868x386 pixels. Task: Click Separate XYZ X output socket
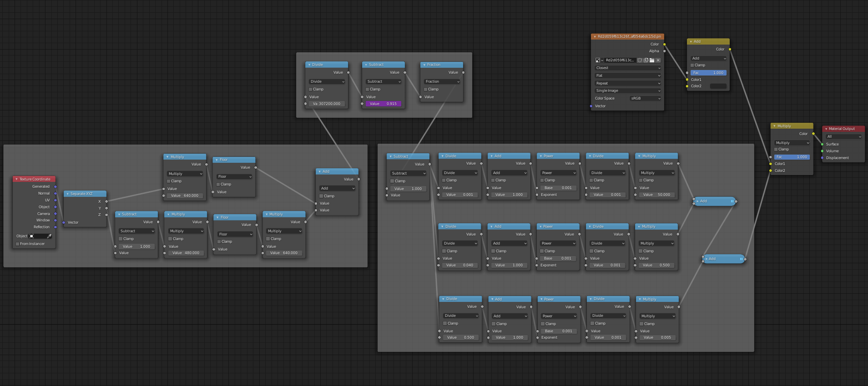(106, 201)
